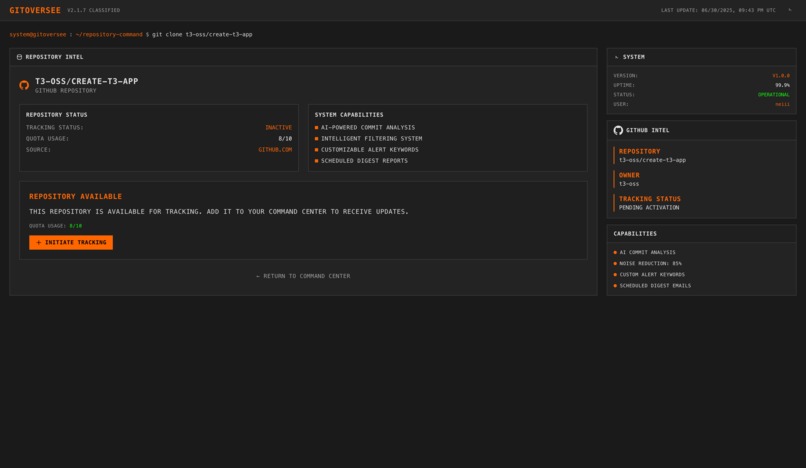This screenshot has width=806, height=468.
Task: Click the Noise Reduction: 85% capability item
Action: click(648, 263)
